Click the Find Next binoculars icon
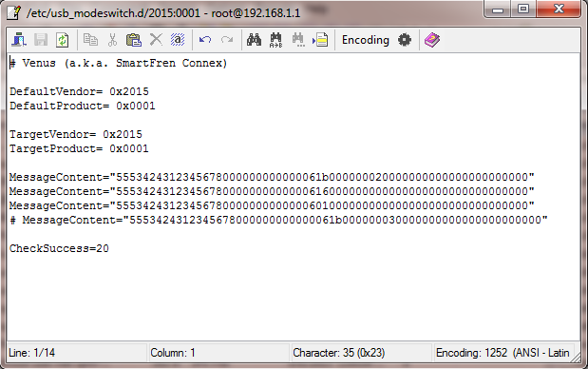 tap(298, 40)
